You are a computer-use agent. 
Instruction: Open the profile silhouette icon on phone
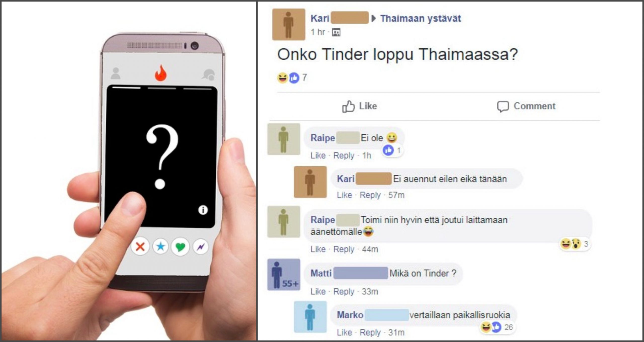(115, 73)
